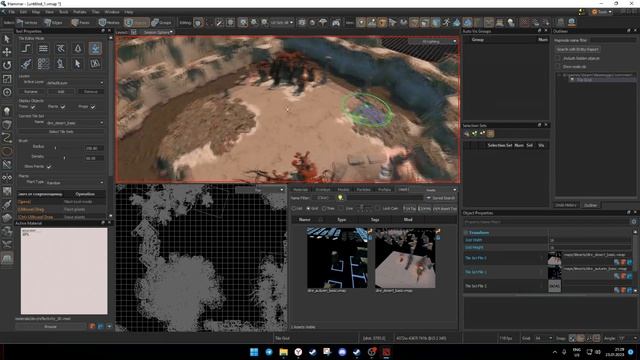Open the current tile set Name dropdown
The image size is (640, 360).
click(x=75, y=123)
